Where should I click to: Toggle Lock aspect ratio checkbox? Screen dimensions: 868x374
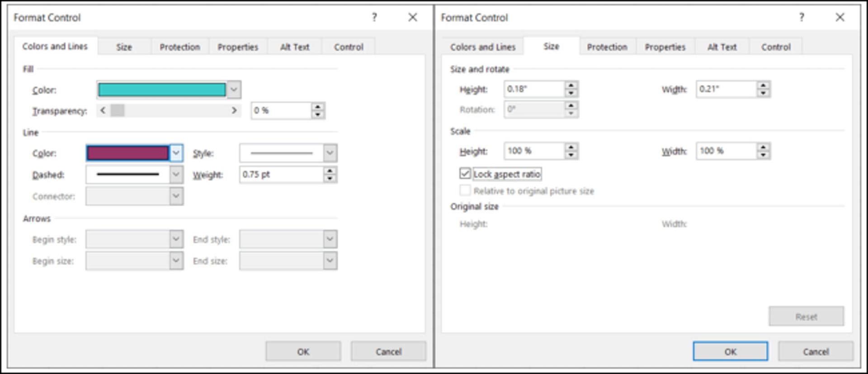click(465, 174)
